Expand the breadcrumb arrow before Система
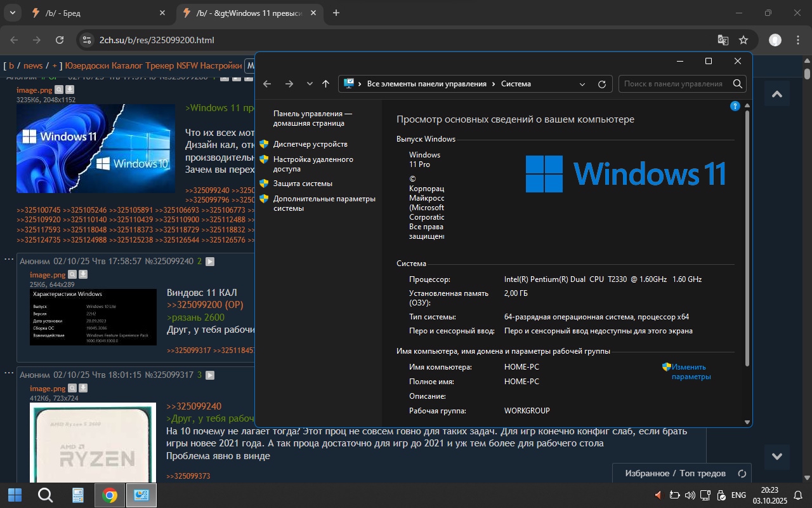Image resolution: width=812 pixels, height=508 pixels. click(x=493, y=84)
